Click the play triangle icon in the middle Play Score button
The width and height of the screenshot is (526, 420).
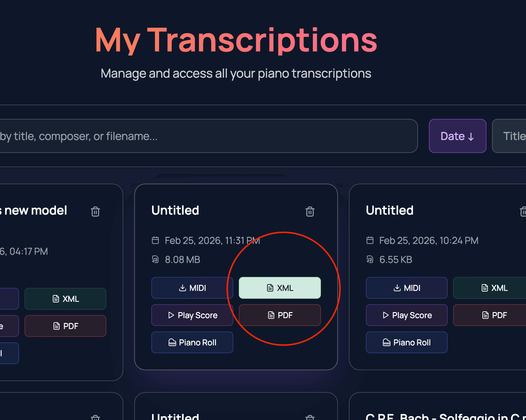171,315
